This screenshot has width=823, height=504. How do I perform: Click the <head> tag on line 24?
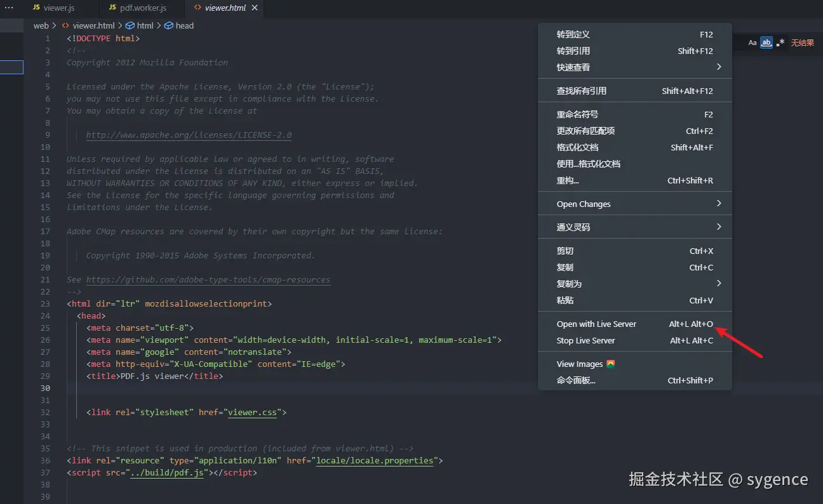(x=91, y=315)
